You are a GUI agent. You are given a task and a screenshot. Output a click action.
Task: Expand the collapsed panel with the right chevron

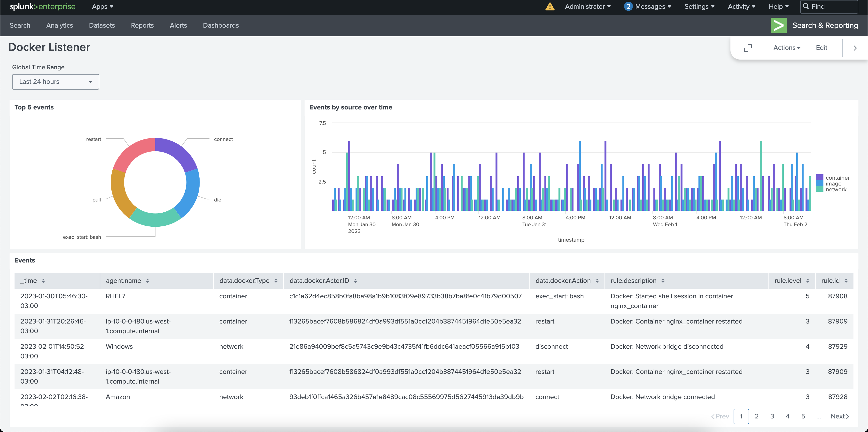click(855, 48)
